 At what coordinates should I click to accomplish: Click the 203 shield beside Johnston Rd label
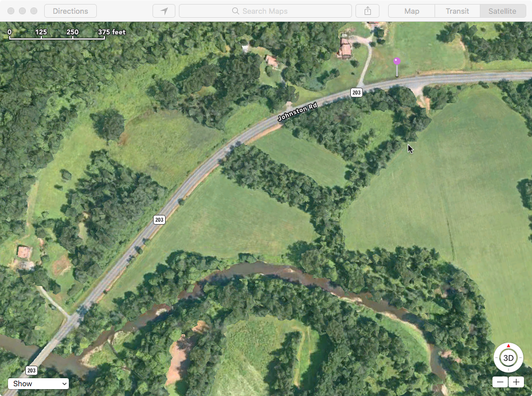point(357,93)
